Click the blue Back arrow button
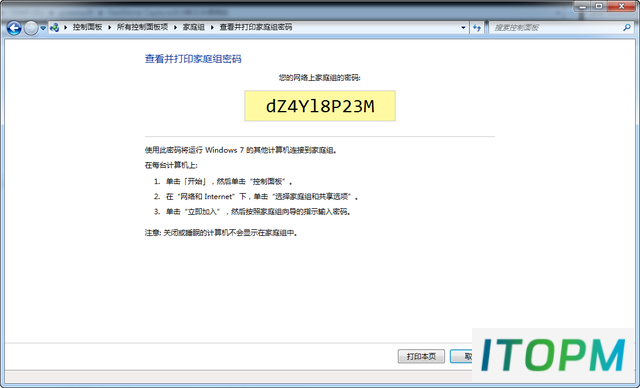Screen dimensions: 640x388 point(14,28)
